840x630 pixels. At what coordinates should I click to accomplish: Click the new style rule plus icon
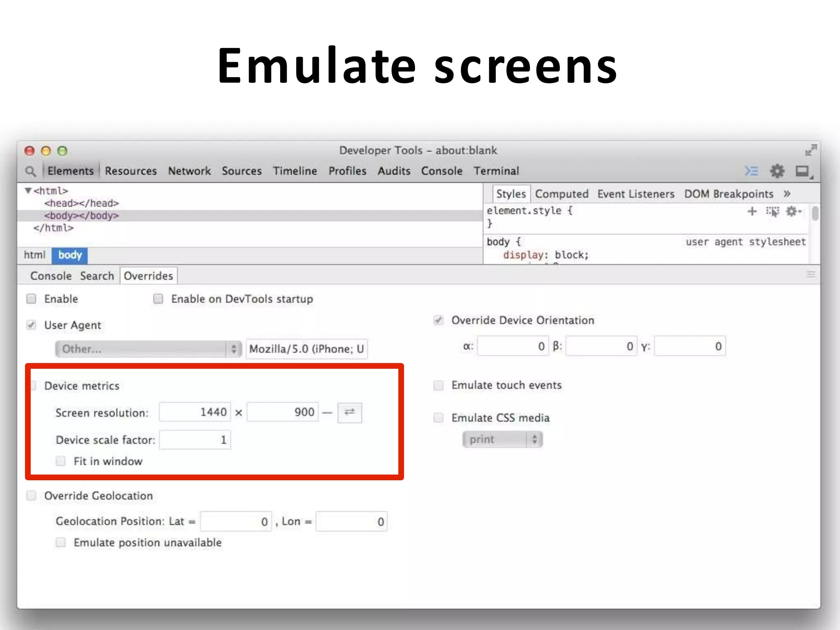click(x=752, y=211)
